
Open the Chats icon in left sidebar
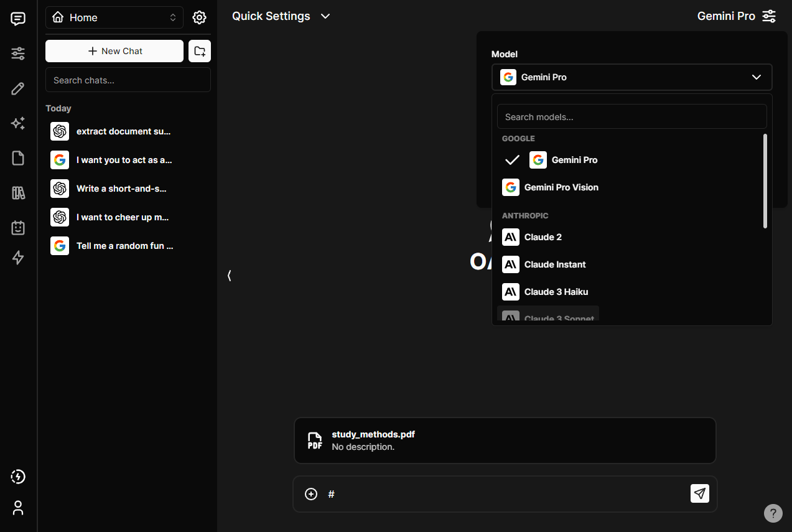pyautogui.click(x=18, y=19)
